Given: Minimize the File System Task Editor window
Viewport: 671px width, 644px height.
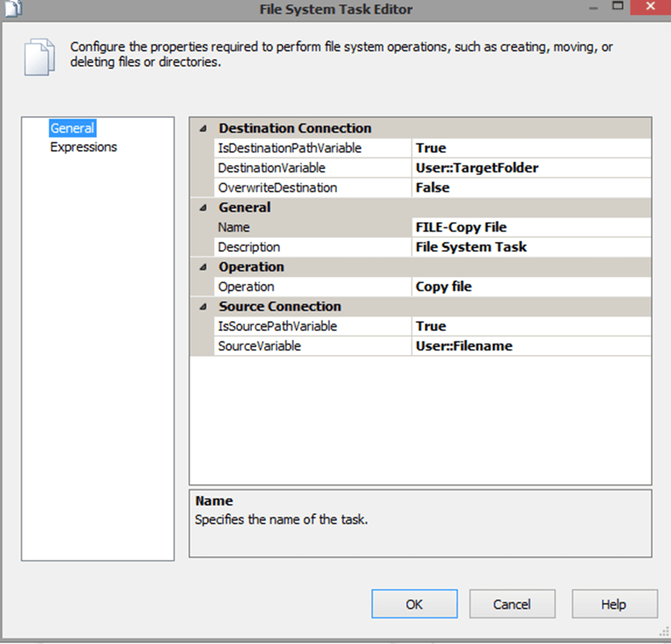Looking at the screenshot, I should point(592,7).
